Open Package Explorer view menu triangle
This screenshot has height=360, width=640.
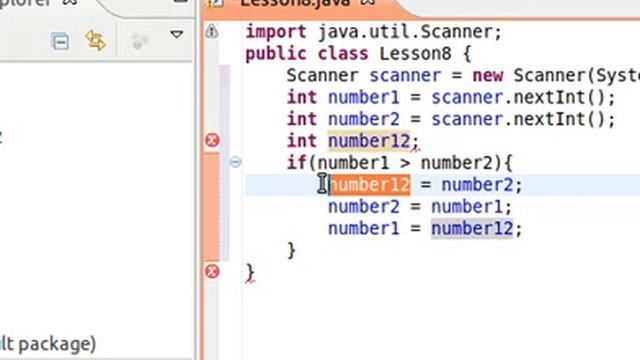pos(176,34)
